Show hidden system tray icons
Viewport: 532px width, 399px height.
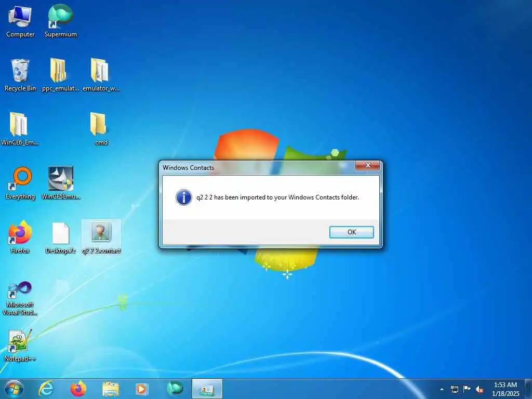coord(442,389)
